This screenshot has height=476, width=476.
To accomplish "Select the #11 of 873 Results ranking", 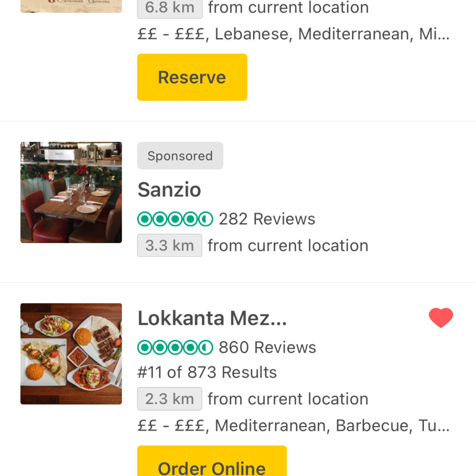I will [x=207, y=372].
